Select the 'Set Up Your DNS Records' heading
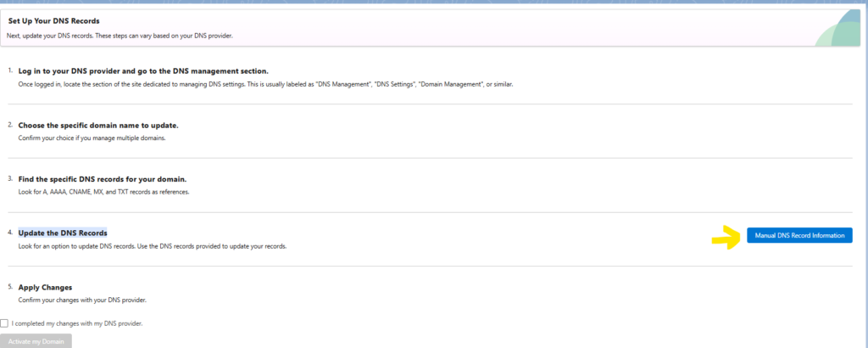Viewport: 868px width, 348px height. coord(53,21)
